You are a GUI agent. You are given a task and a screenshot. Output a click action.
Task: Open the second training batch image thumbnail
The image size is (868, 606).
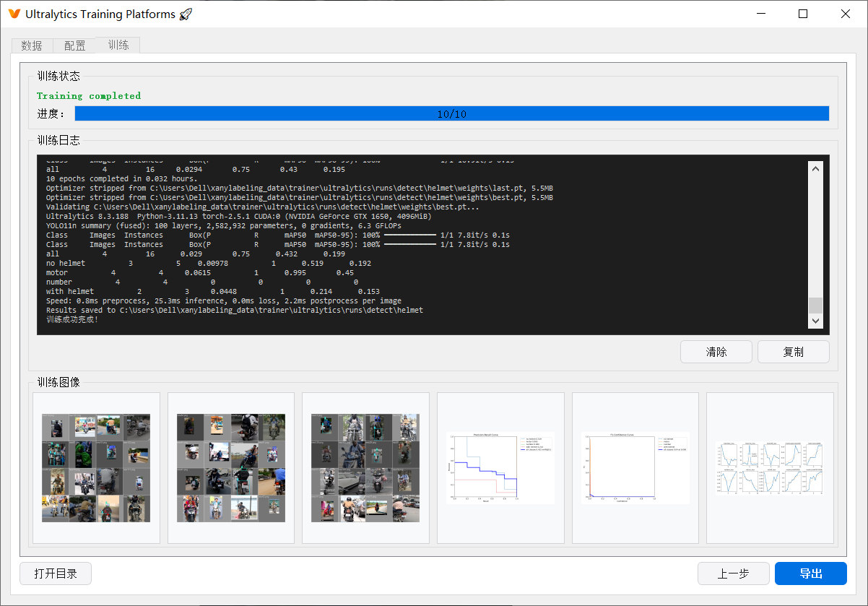(231, 468)
